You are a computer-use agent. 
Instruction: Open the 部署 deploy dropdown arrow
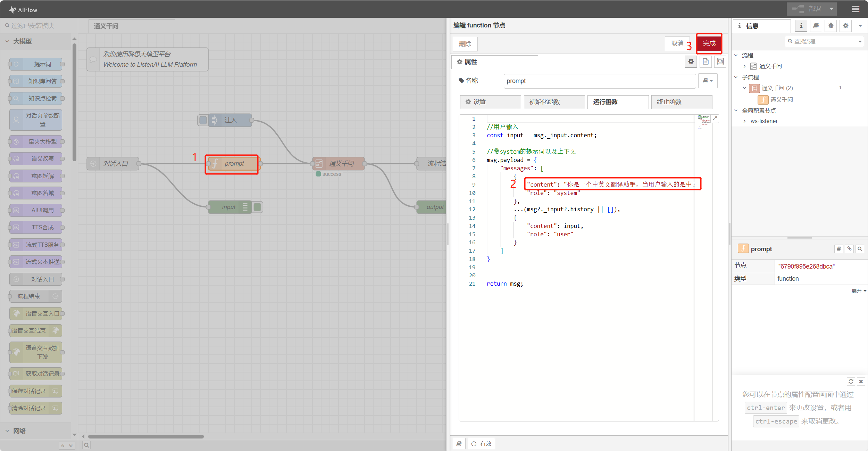tap(832, 9)
